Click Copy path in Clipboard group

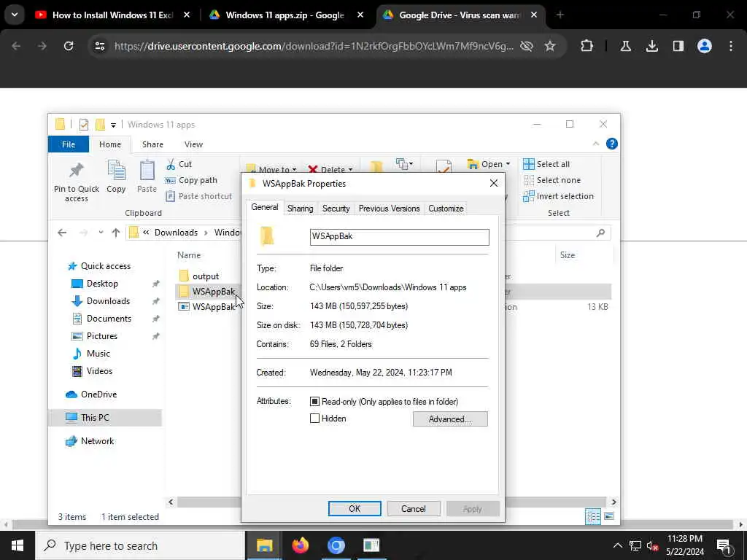(x=191, y=181)
